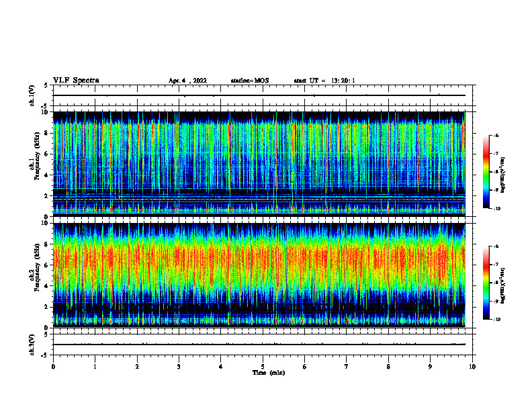
Task: Select the "start UT = 13:20:1" text
Action: pyautogui.click(x=324, y=81)
